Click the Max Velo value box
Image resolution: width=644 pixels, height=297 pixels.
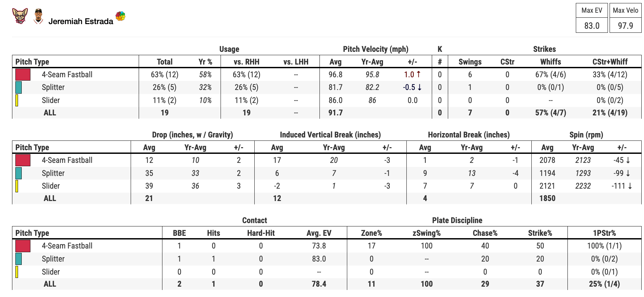625,25
